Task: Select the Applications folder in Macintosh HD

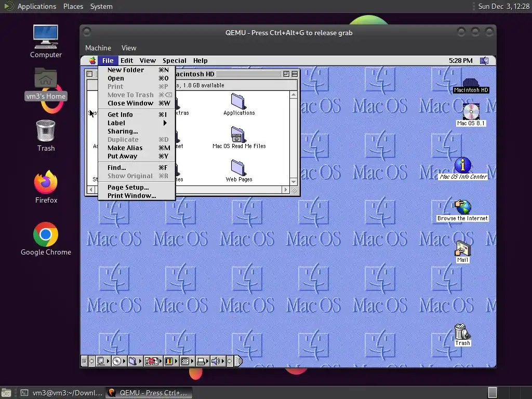Action: pos(239,104)
